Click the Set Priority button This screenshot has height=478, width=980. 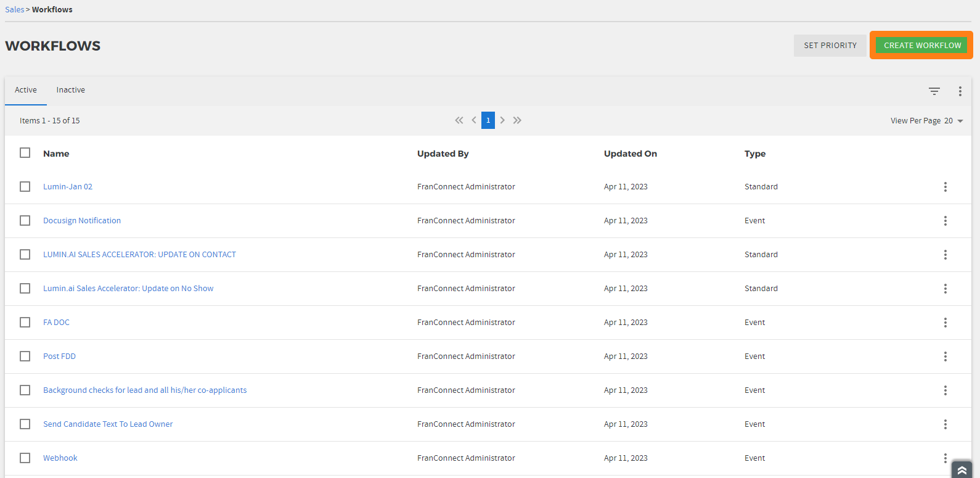click(830, 46)
